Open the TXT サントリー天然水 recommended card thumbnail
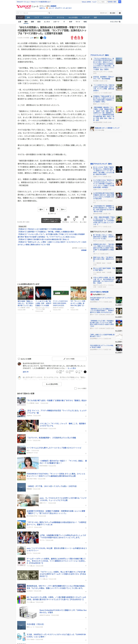138x644 pixels. (78, 293)
